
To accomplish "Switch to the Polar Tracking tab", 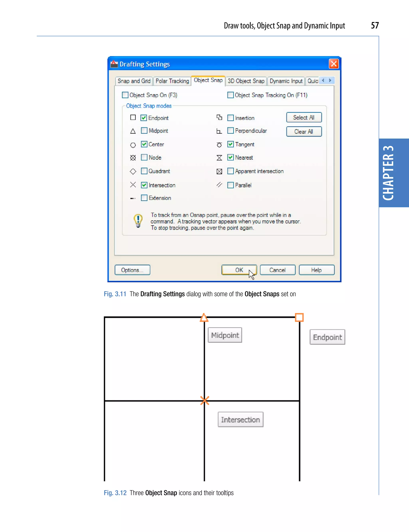I will pyautogui.click(x=172, y=81).
